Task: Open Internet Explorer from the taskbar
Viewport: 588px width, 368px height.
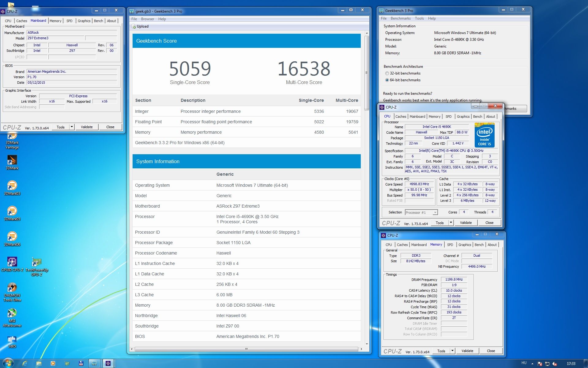Action: click(25, 363)
